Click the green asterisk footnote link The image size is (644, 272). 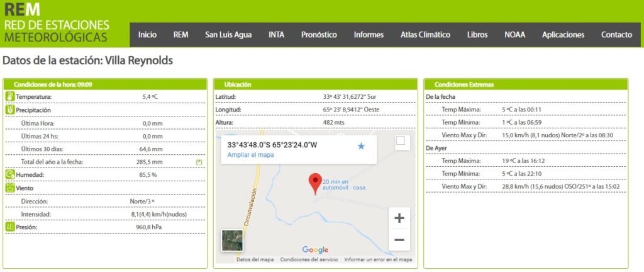[x=199, y=162]
